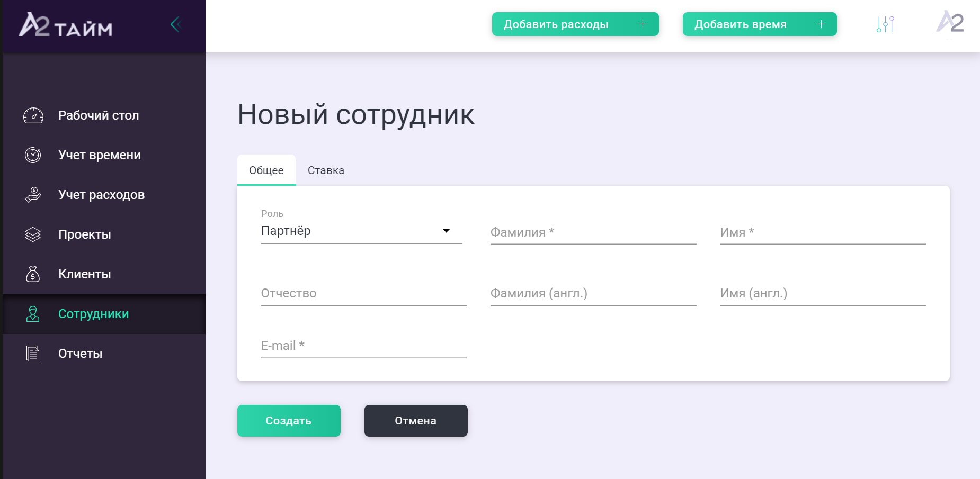
Task: Open Проекты via the layers icon
Action: point(33,234)
